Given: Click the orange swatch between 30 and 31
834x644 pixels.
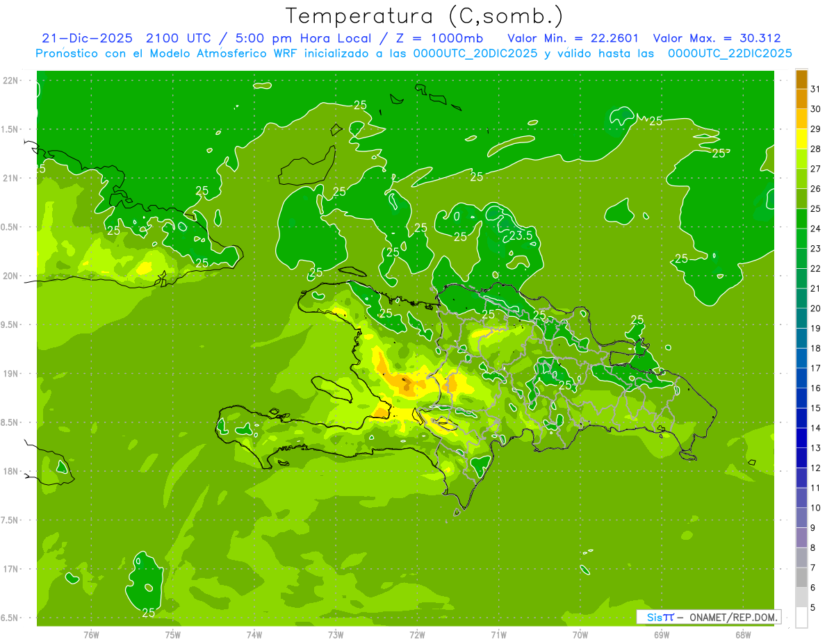Looking at the screenshot, I should pyautogui.click(x=801, y=99).
